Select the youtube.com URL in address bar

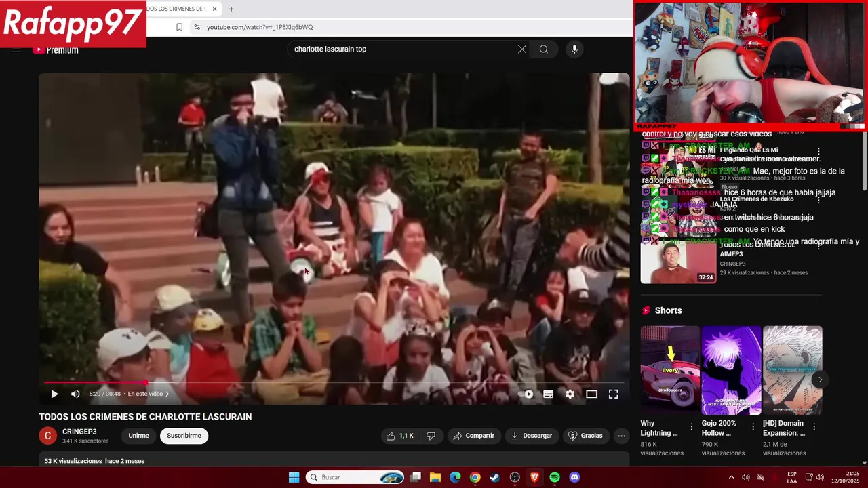click(x=260, y=27)
